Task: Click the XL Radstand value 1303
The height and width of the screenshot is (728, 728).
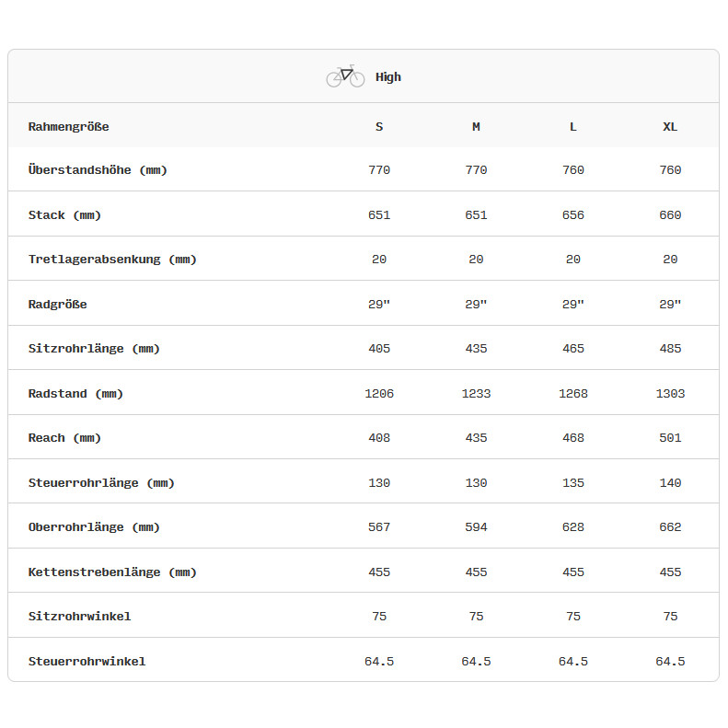Action: [670, 394]
